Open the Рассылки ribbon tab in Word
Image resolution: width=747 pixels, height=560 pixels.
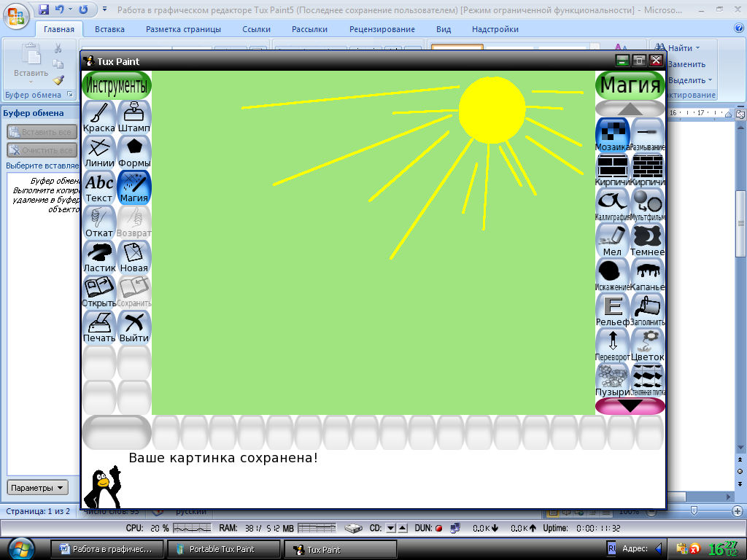tap(309, 29)
